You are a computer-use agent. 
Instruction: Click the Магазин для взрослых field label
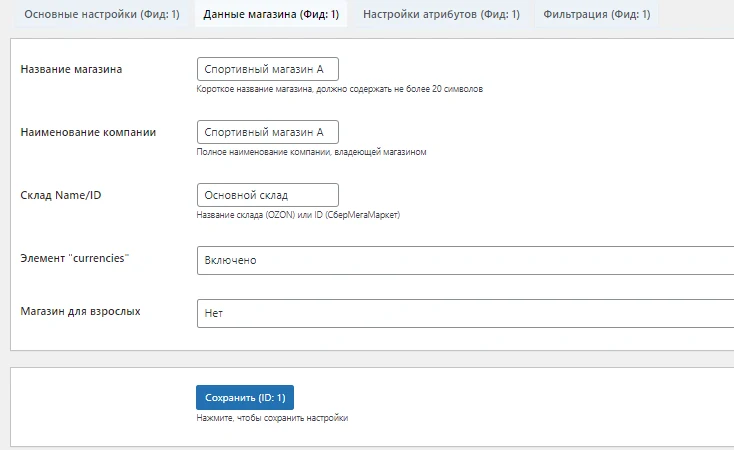80,311
